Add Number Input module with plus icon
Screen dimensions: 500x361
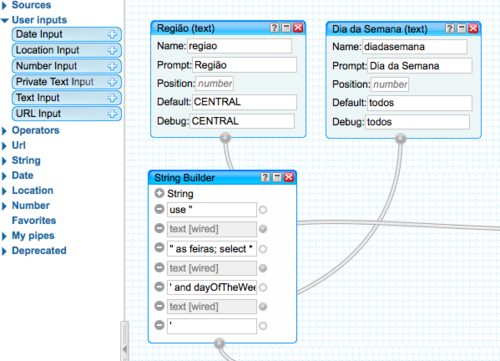click(112, 66)
